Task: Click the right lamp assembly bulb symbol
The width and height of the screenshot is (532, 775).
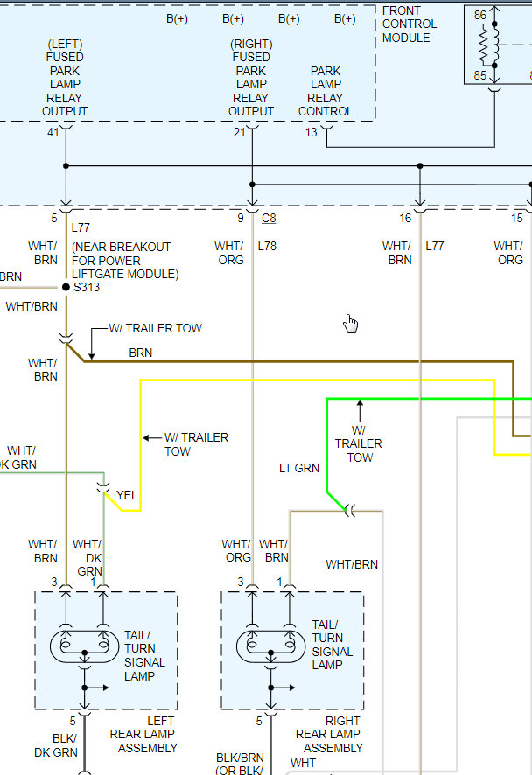Action: point(271,646)
